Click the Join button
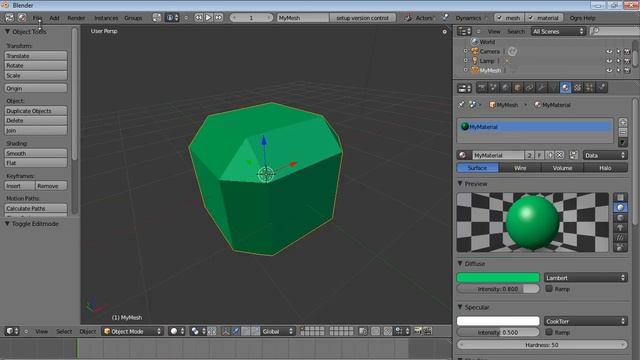640x360 pixels. coord(36,131)
